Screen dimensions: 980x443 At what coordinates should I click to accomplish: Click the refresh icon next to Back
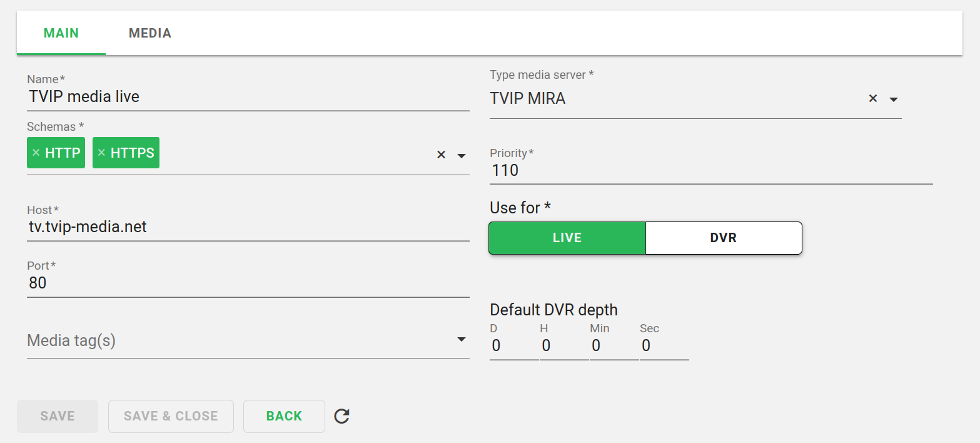click(341, 416)
